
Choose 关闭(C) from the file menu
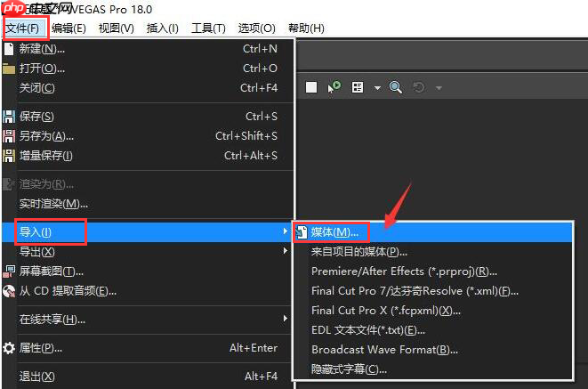[148, 88]
